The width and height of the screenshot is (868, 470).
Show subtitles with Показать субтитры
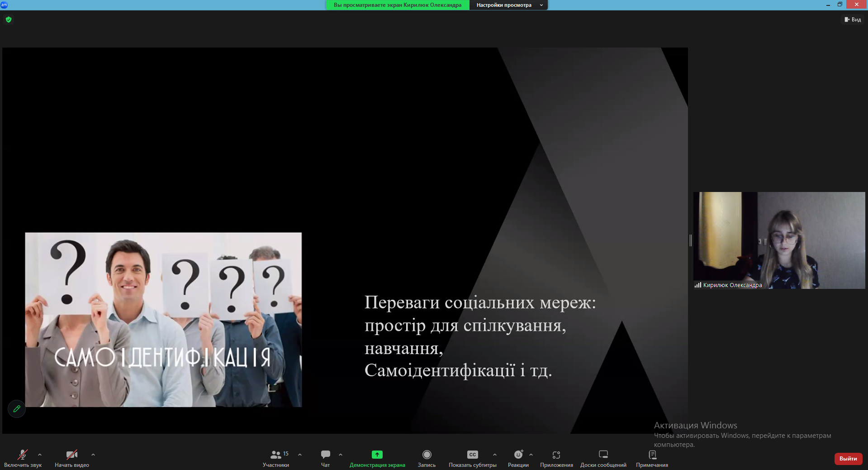coord(473,458)
